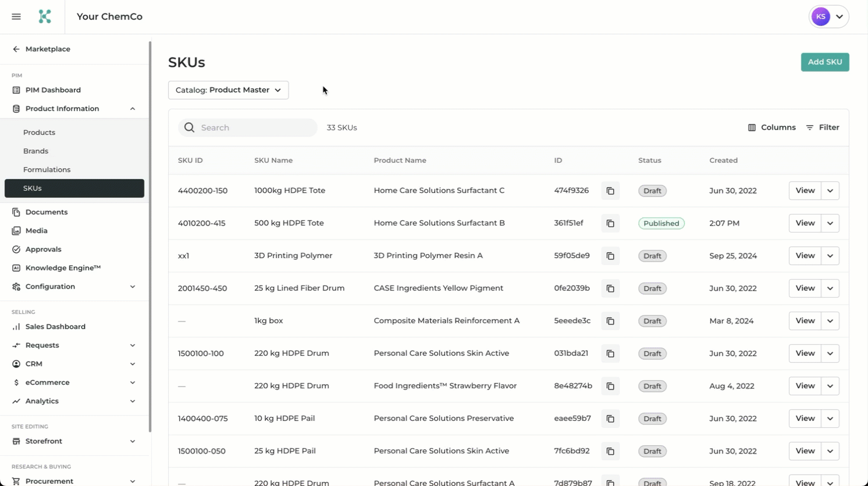The height and width of the screenshot is (486, 868).
Task: Click the Add SKU button
Action: click(824, 62)
